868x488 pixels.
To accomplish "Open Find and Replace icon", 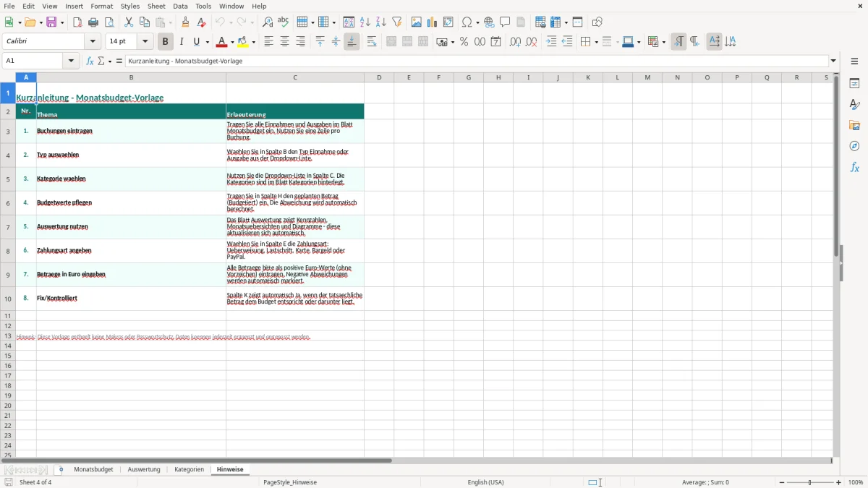I will [x=267, y=22].
